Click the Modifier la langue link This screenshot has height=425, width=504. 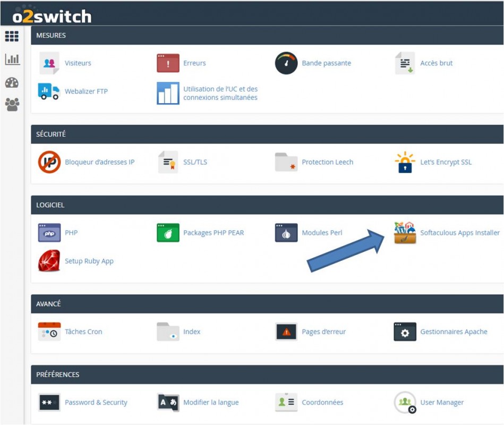click(211, 402)
